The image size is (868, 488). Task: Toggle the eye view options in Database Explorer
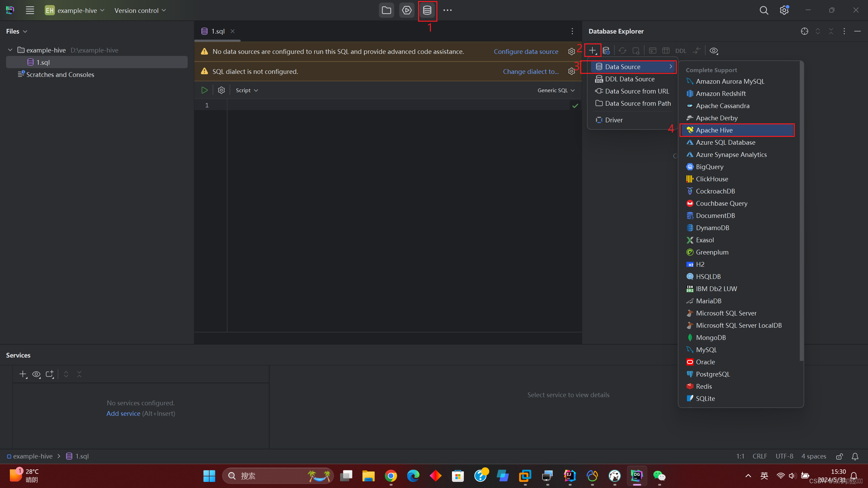point(713,51)
